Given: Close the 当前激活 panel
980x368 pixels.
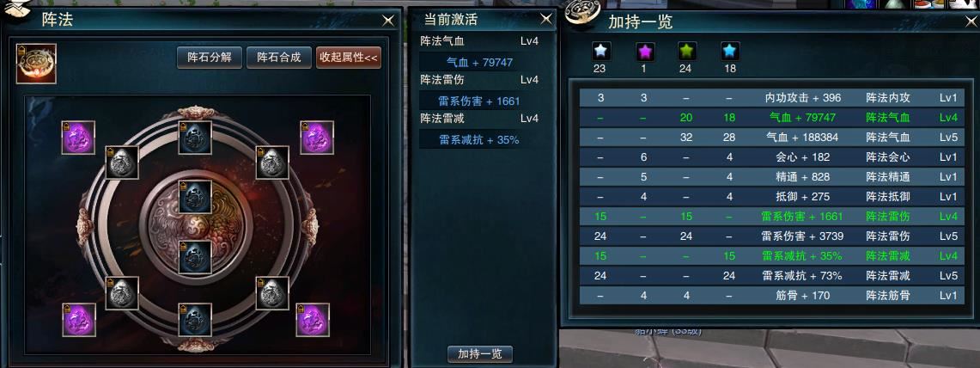Looking at the screenshot, I should (x=546, y=20).
